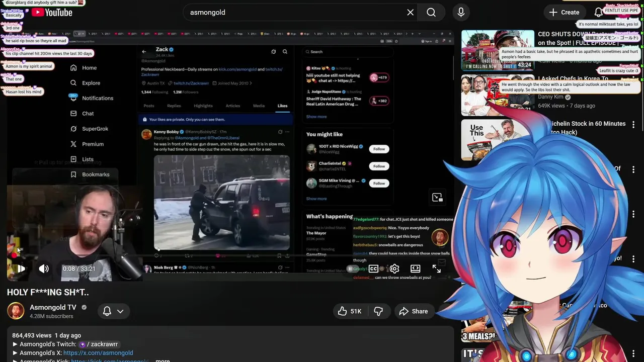Share this video

413,311
